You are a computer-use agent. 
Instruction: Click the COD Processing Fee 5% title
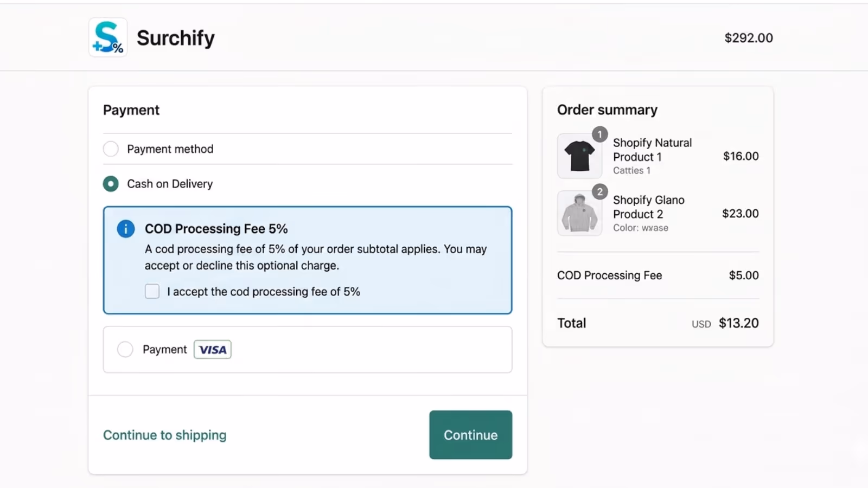(x=216, y=229)
